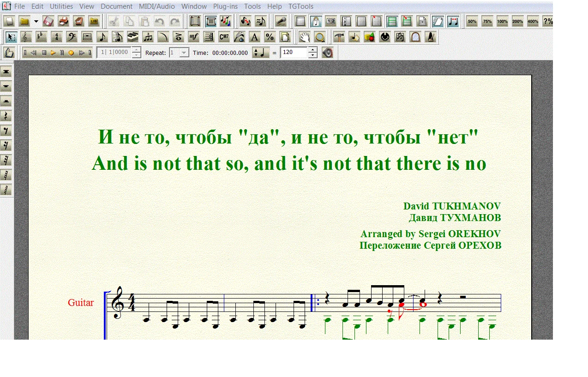The image size is (588, 377).
Task: Expand the Open folder dropdown arrow
Action: point(36,21)
